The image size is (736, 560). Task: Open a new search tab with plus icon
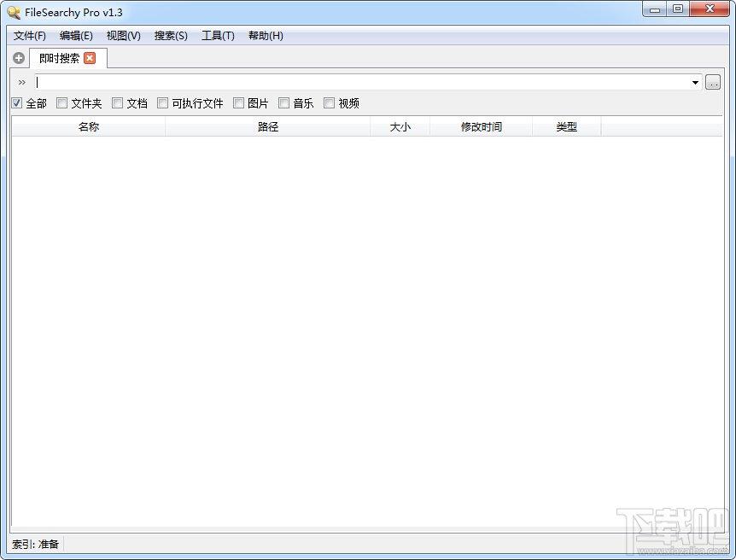[18, 58]
